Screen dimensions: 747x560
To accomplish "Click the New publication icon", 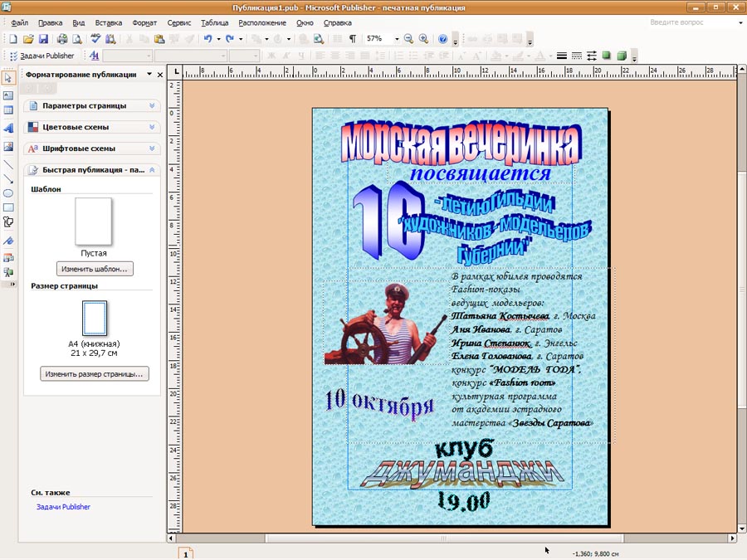I will tap(12, 39).
